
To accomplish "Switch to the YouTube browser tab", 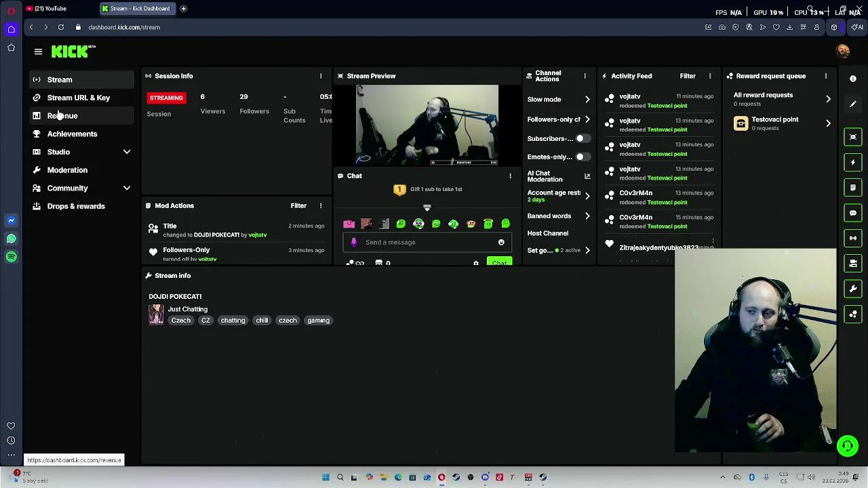I will [x=50, y=8].
